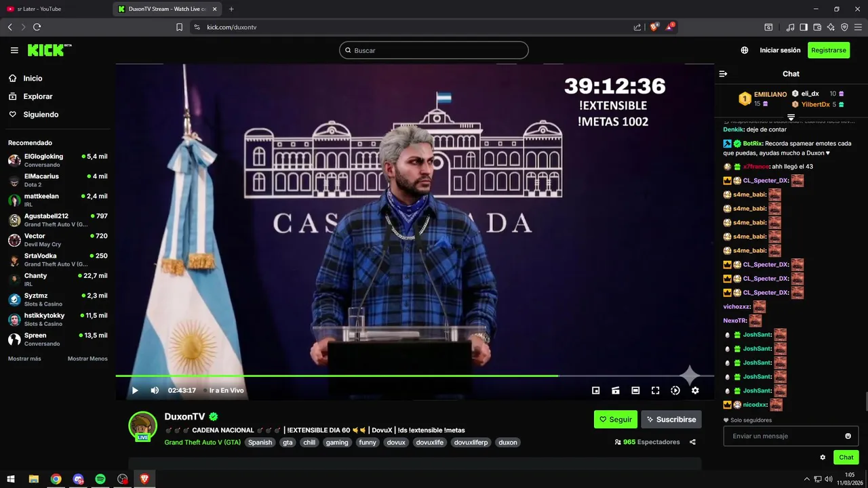This screenshot has width=868, height=488.
Task: Open File Explorer from taskbar
Action: click(x=33, y=479)
